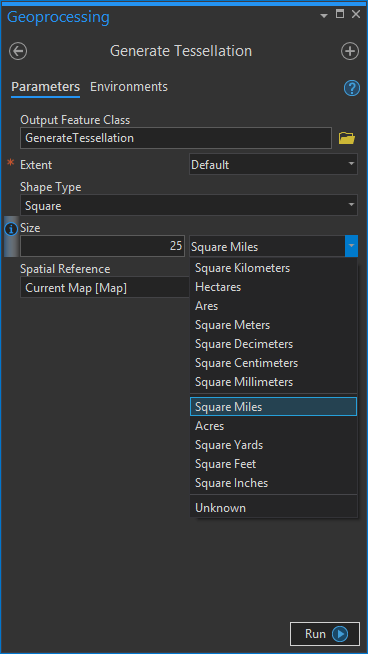
Task: Click the plus icon beside Generate Tessellation
Action: 350,52
